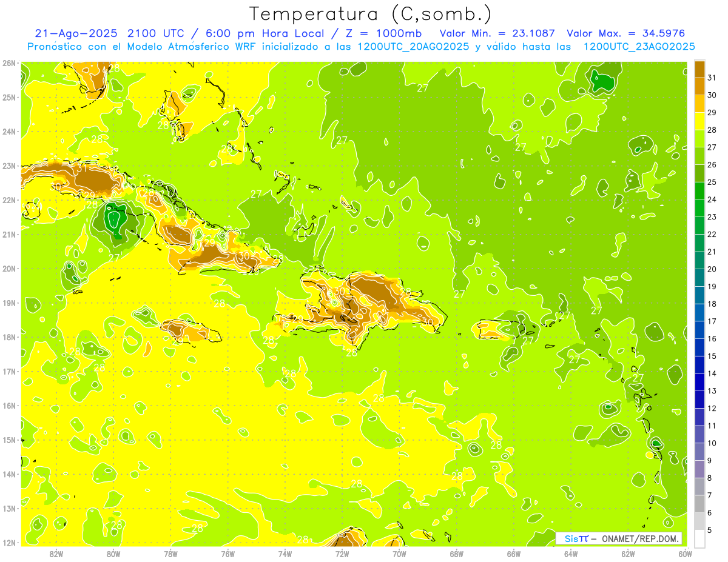Click the "24N" latitude axis label
The height and width of the screenshot is (562, 728).
coord(8,132)
